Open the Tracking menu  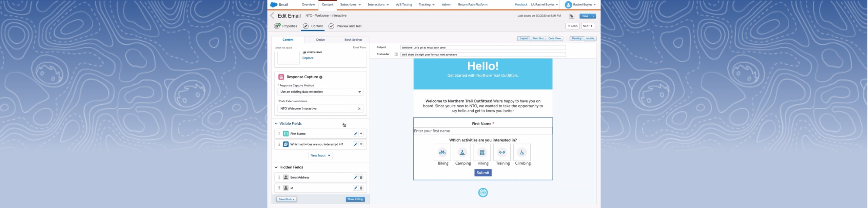click(x=427, y=5)
